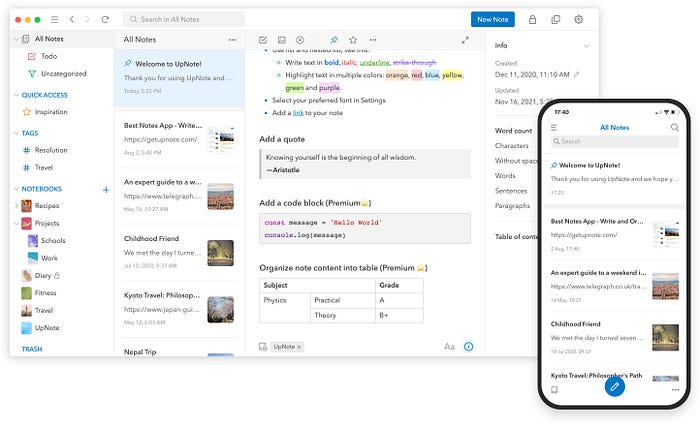Screen dimensions: 700x424
Task: Open the UpNote notebook in sidebar
Action: (47, 328)
